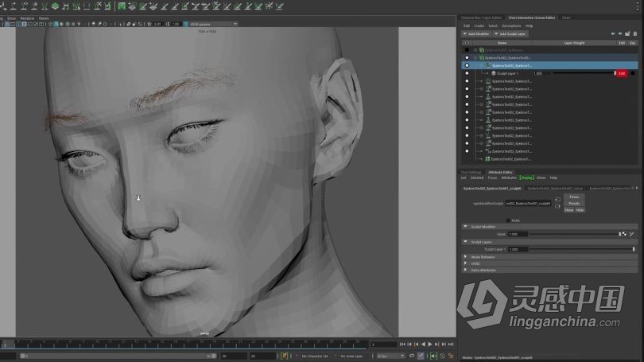Click the viewport gamma field showing 1.00
This screenshot has width=644, height=362.
tap(176, 24)
